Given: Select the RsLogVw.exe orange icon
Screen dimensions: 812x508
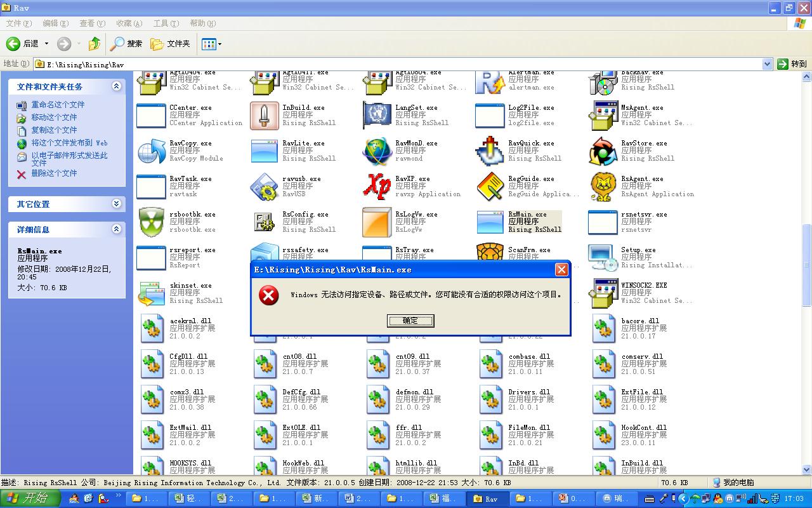Looking at the screenshot, I should pos(377,222).
